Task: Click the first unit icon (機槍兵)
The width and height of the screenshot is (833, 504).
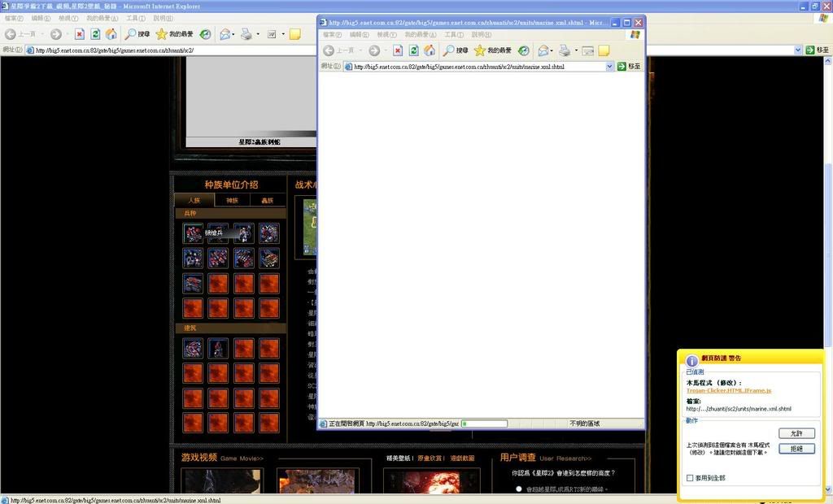Action: tap(193, 232)
